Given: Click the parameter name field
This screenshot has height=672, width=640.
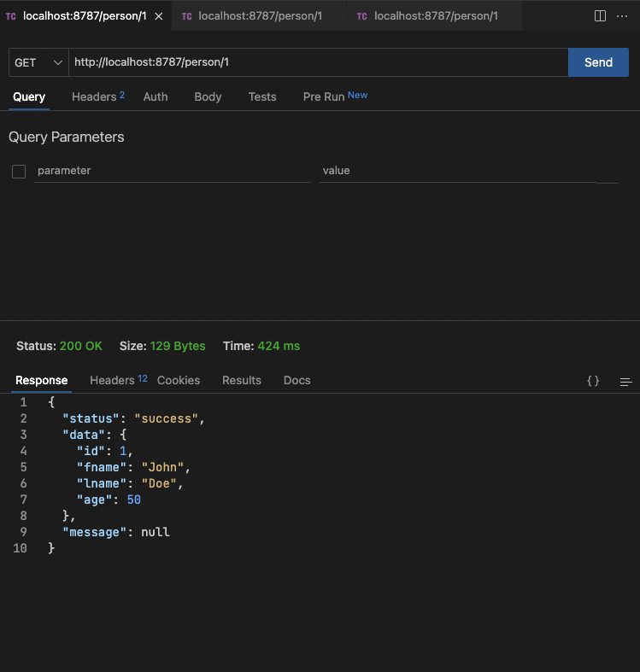Looking at the screenshot, I should (173, 171).
